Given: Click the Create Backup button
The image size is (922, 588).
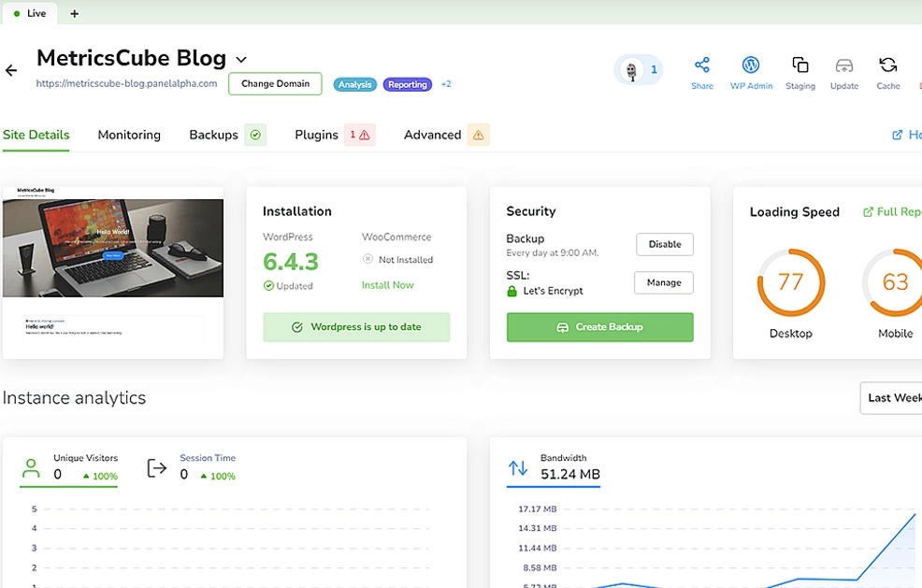Looking at the screenshot, I should click(599, 327).
